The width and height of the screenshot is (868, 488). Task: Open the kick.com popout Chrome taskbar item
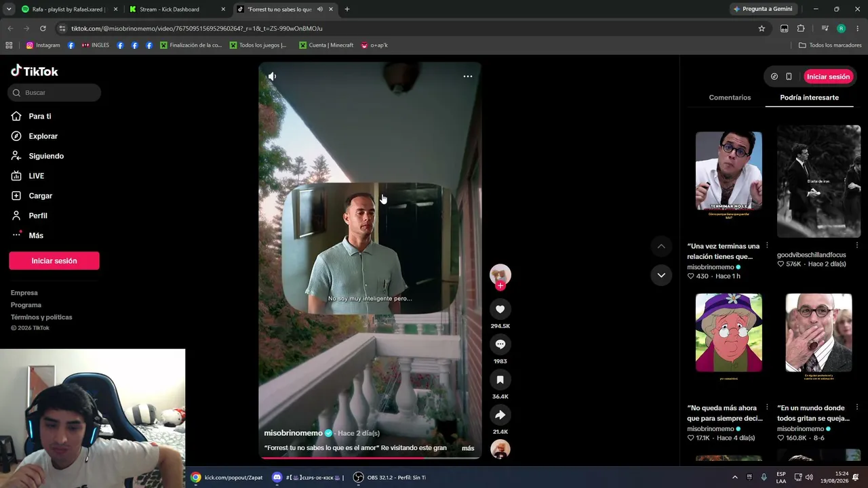pyautogui.click(x=226, y=477)
